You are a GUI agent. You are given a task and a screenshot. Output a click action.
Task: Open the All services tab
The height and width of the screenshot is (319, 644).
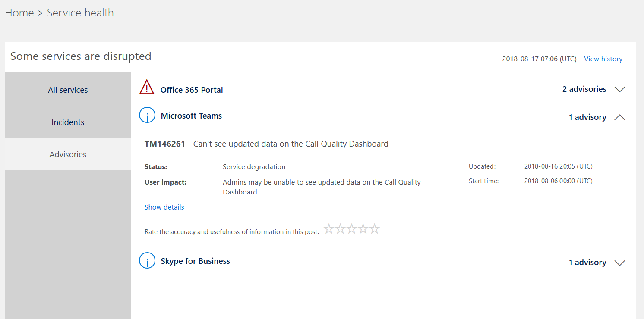pos(68,90)
